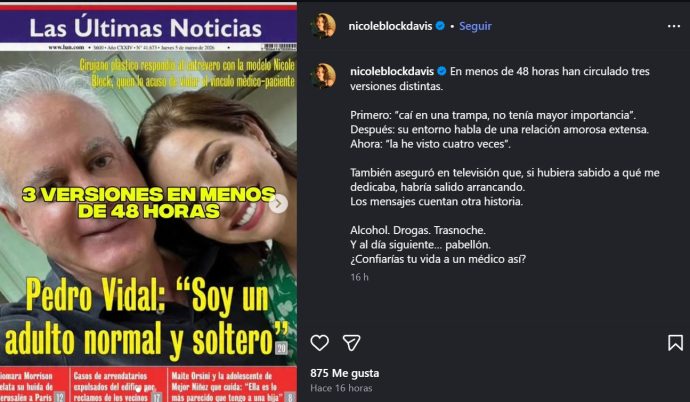The width and height of the screenshot is (690, 402).
Task: Click the 16 h caption timestamp
Action: (x=359, y=277)
